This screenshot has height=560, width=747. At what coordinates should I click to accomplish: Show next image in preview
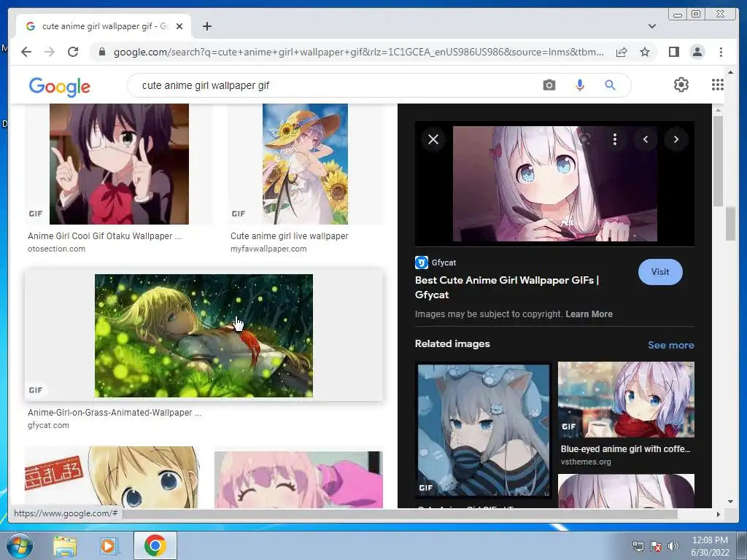(x=676, y=139)
